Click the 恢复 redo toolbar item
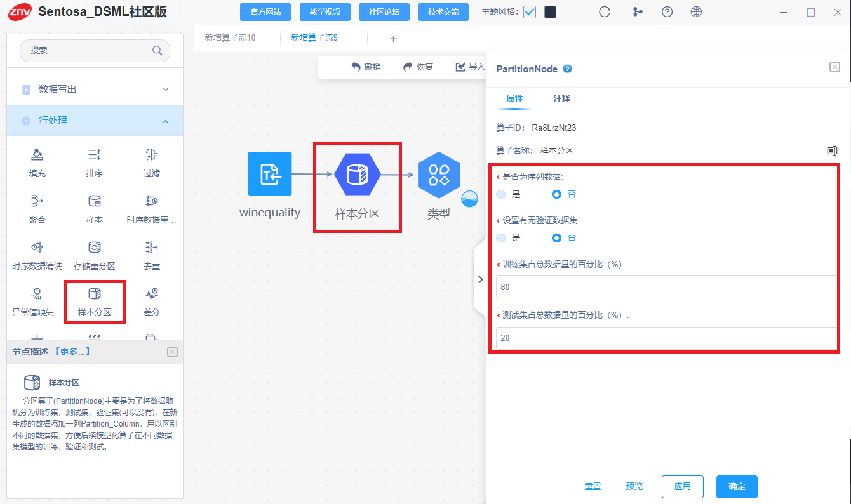Viewport: 851px width, 504px height. pos(418,67)
